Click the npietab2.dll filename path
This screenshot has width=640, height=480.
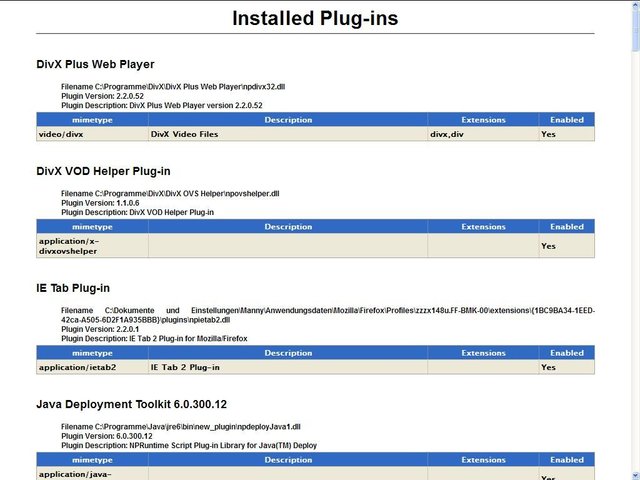pos(328,315)
